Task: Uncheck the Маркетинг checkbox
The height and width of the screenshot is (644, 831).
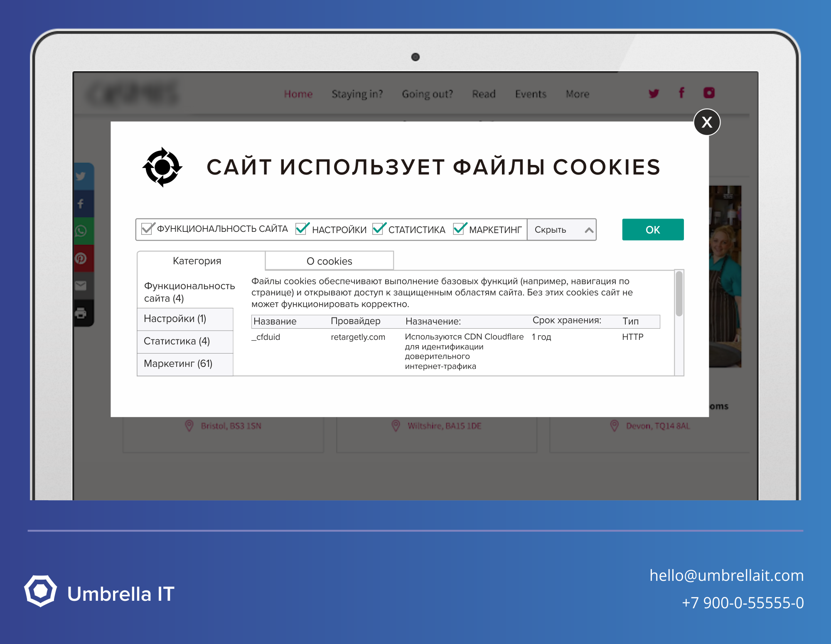Action: (x=460, y=229)
